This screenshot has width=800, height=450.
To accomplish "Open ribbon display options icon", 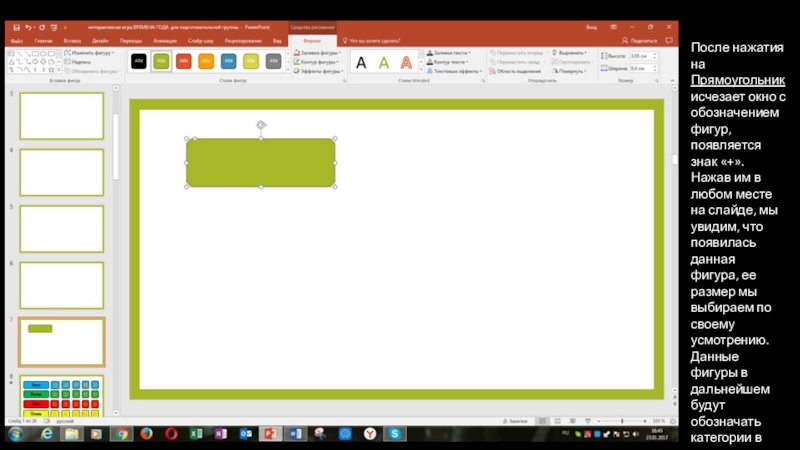I will 613,28.
